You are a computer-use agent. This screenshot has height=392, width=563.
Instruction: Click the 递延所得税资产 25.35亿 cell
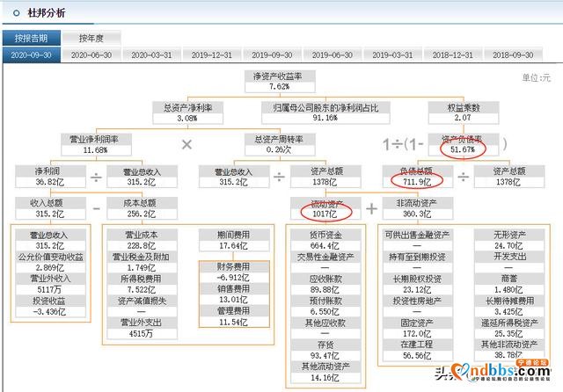[509, 328]
